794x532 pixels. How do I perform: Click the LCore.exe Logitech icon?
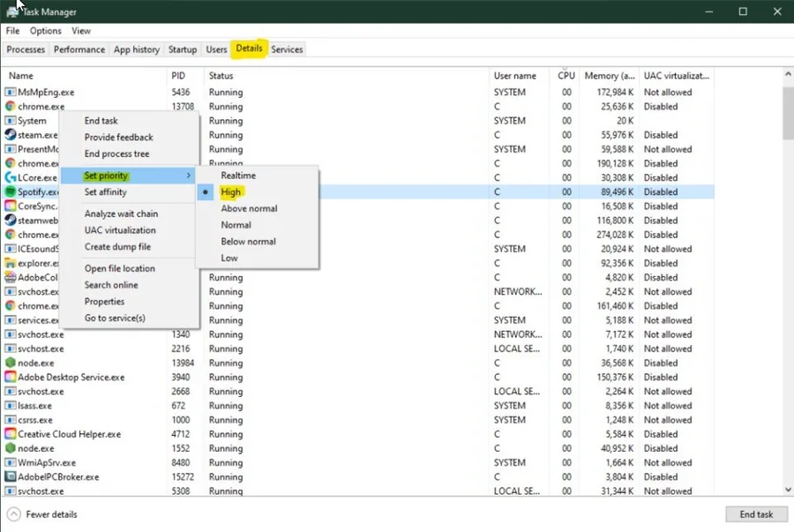10,177
